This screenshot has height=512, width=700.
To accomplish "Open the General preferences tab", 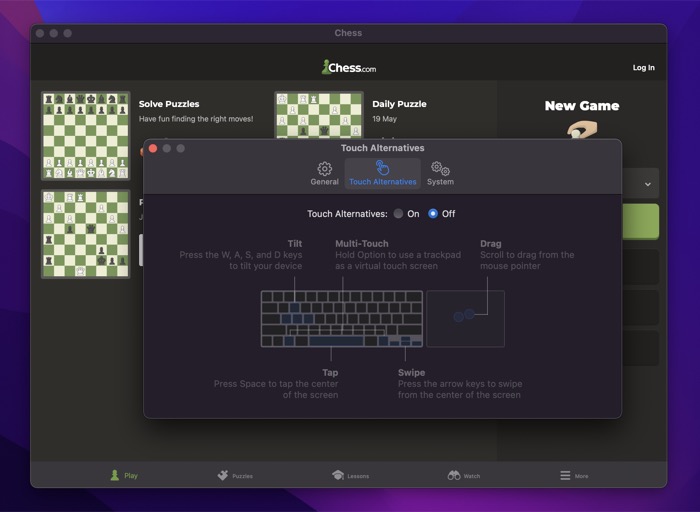I will [x=324, y=174].
